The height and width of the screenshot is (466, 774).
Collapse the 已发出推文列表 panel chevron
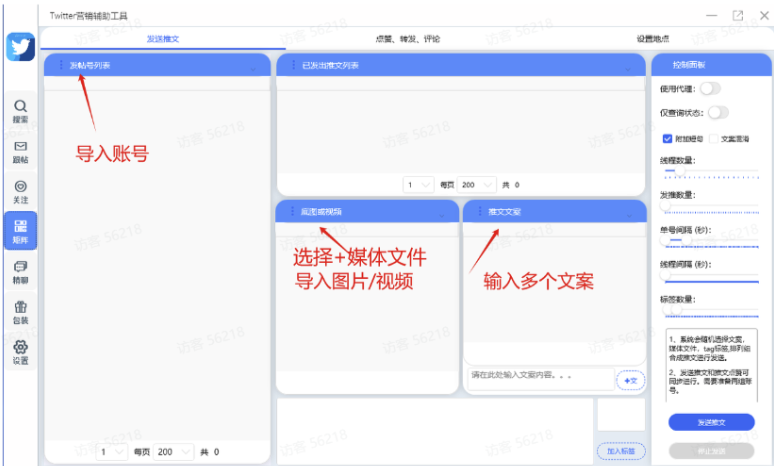click(628, 69)
